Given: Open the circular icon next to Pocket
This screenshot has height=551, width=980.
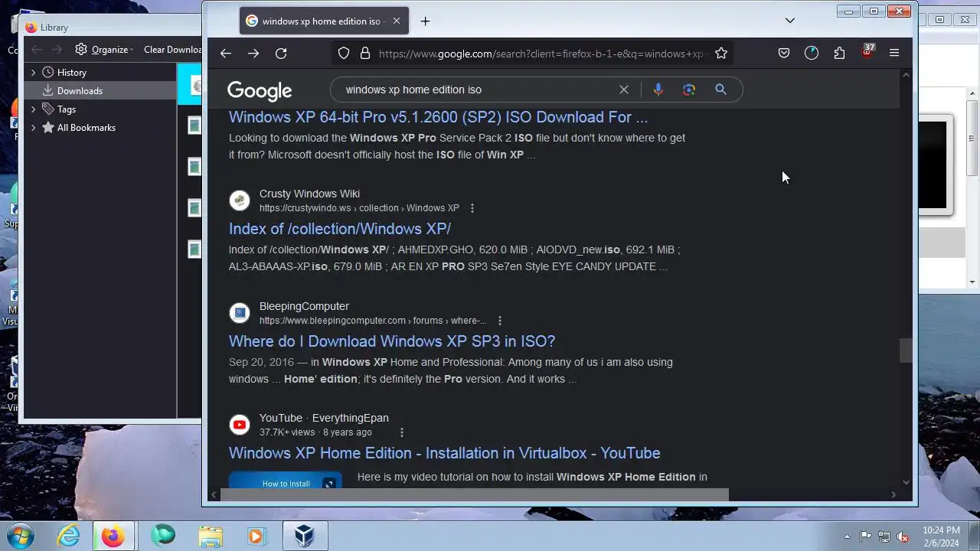Looking at the screenshot, I should coord(812,54).
